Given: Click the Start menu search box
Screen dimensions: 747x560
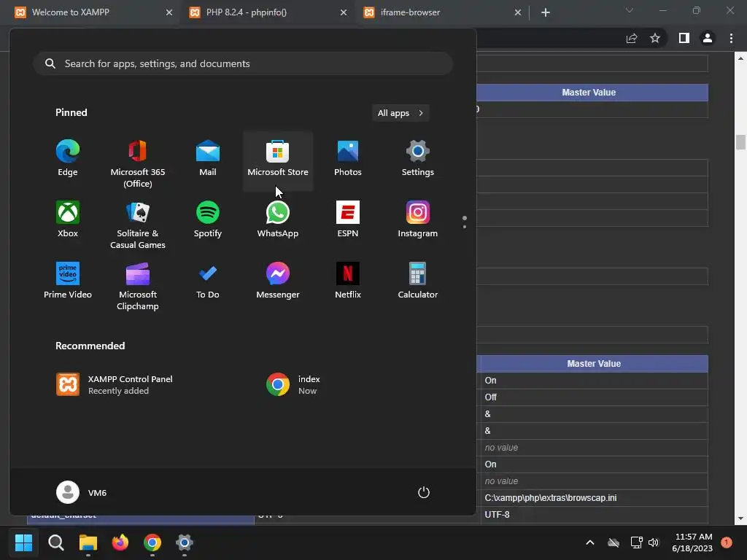Looking at the screenshot, I should [x=242, y=63].
